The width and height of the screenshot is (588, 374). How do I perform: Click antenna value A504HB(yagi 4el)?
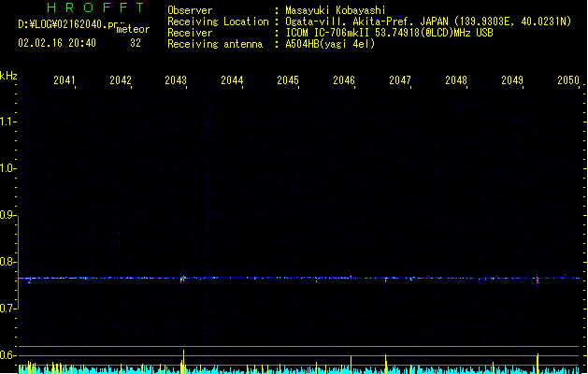330,44
